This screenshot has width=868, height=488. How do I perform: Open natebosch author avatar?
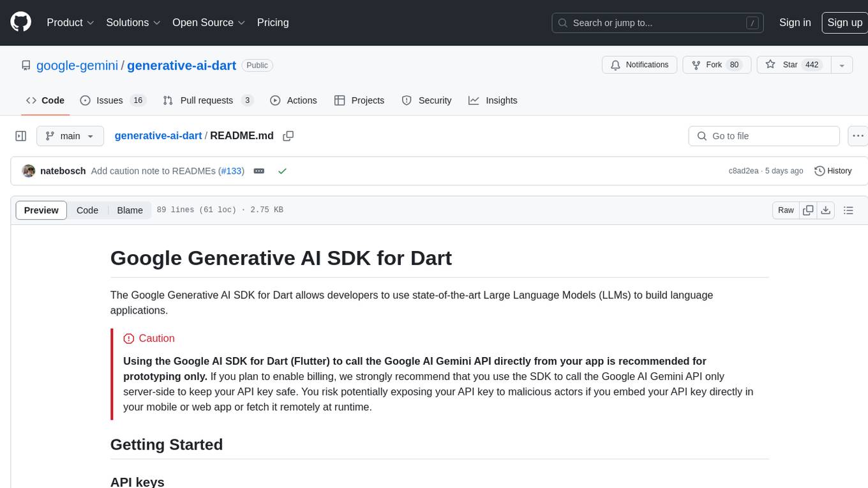click(29, 171)
